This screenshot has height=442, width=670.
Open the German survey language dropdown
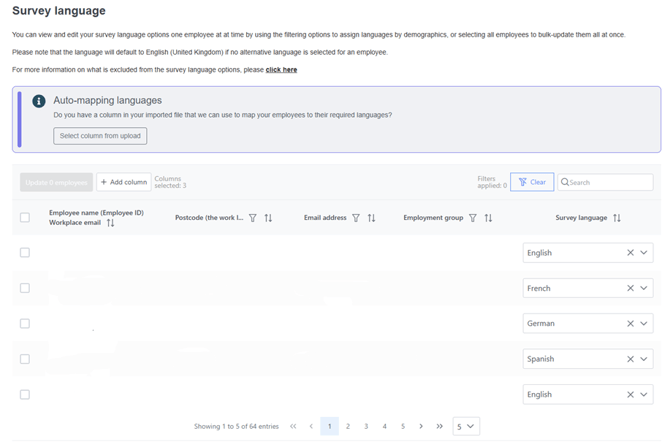tap(645, 324)
